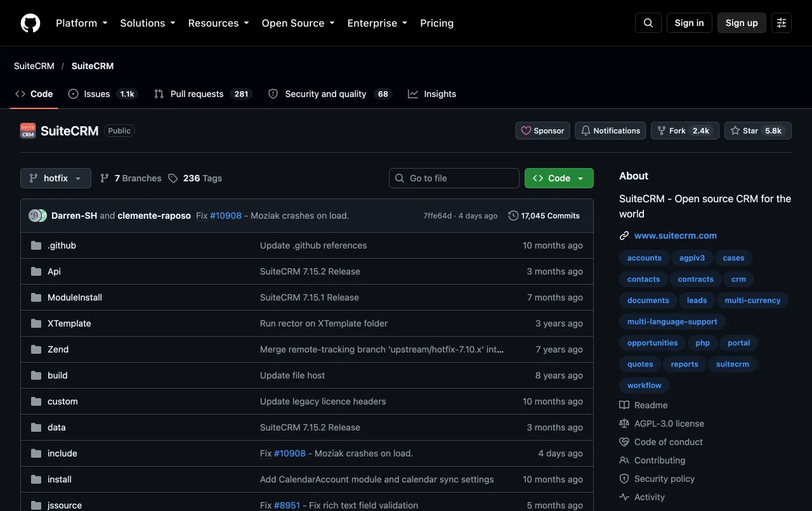Click the link icon beside www.suitecrm.com
812x511 pixels.
tap(624, 235)
